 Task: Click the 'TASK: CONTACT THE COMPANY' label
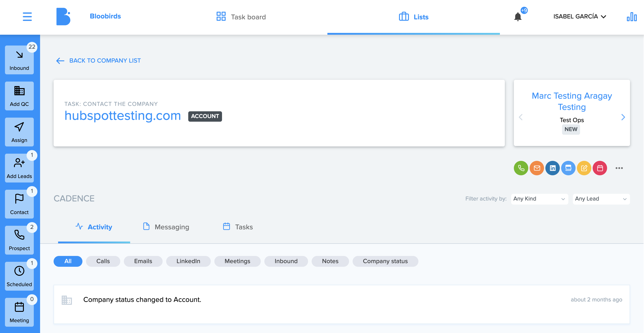click(111, 104)
